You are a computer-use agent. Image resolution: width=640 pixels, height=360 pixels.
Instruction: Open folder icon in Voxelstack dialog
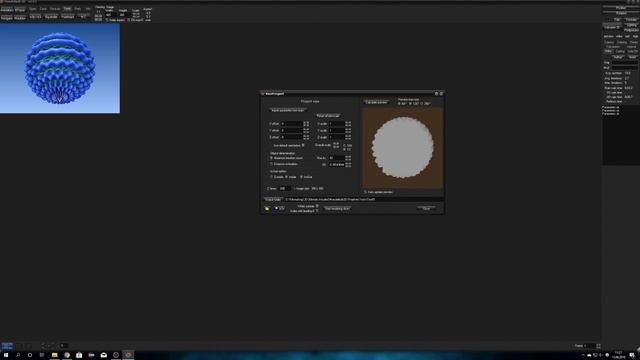tap(267, 208)
